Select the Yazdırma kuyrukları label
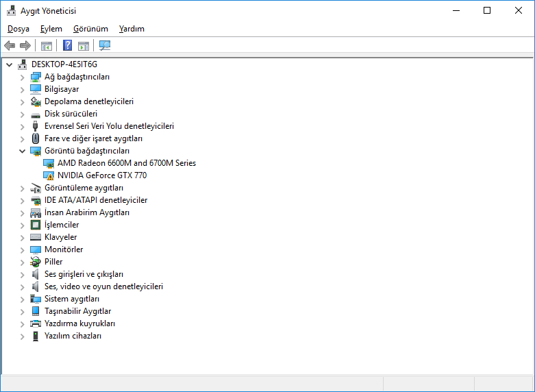 click(x=80, y=323)
